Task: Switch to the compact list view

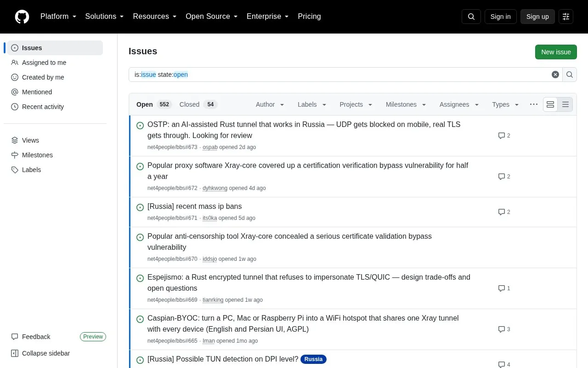Action: (x=565, y=104)
